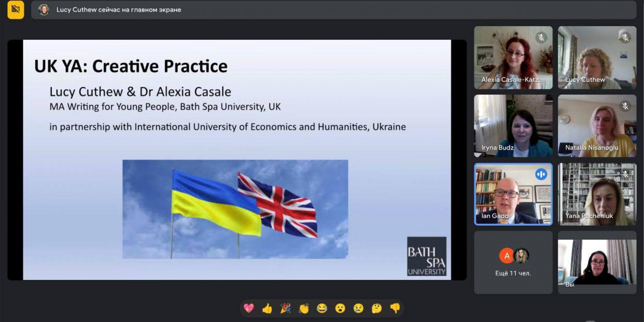The width and height of the screenshot is (644, 322).
Task: Click Lucy Cuthew's avatar in the top banner
Action: click(44, 9)
